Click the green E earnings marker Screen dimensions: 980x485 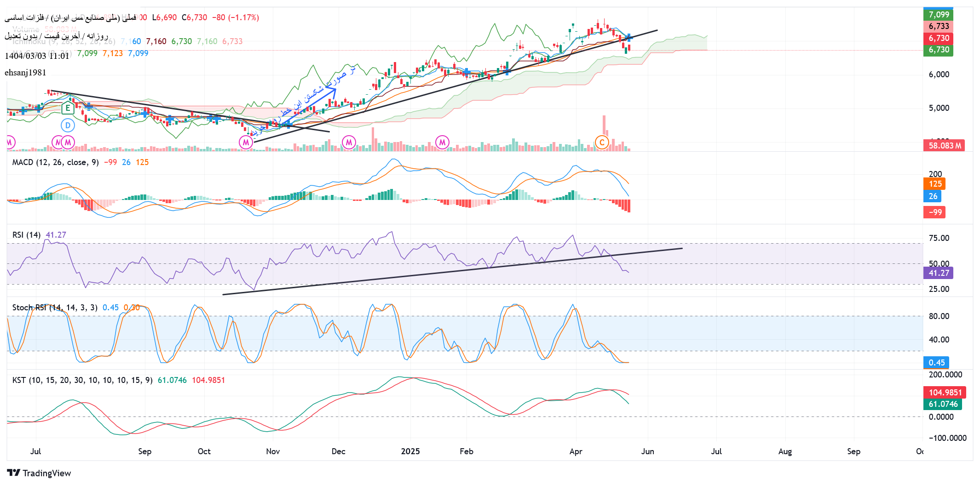pyautogui.click(x=68, y=108)
